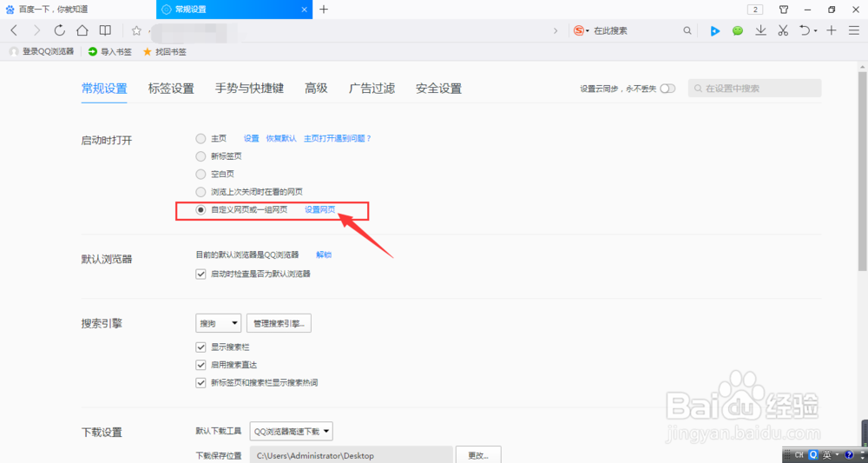Click the address bar go arrow
This screenshot has height=463, width=868.
[556, 31]
